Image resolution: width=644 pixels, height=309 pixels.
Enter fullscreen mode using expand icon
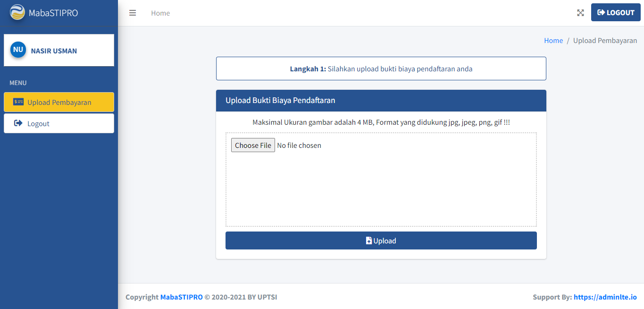[580, 13]
